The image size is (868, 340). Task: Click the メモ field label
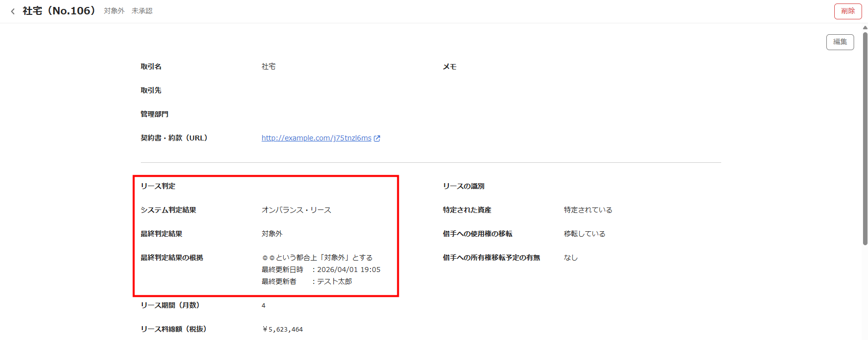coord(449,67)
